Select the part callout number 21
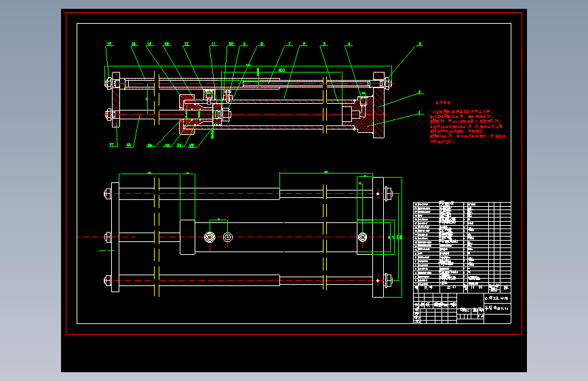Image resolution: width=588 pixels, height=381 pixels. tap(179, 145)
